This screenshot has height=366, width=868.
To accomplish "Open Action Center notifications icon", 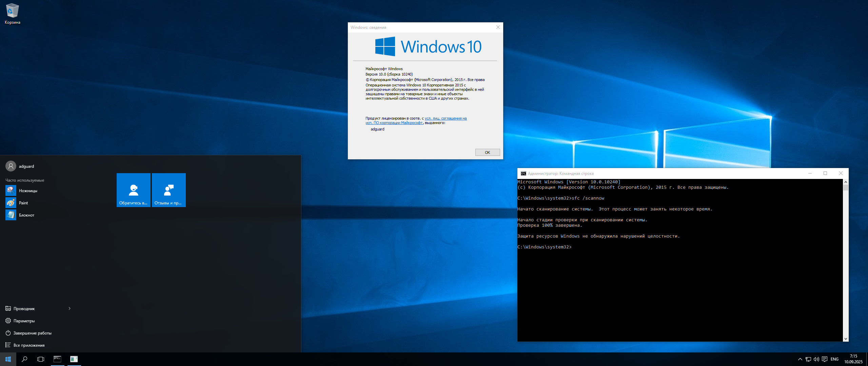I will (x=825, y=359).
